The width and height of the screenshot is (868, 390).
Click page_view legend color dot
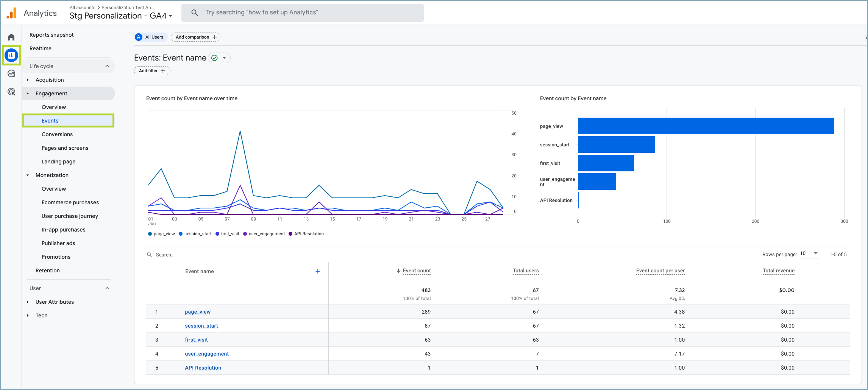tap(150, 234)
